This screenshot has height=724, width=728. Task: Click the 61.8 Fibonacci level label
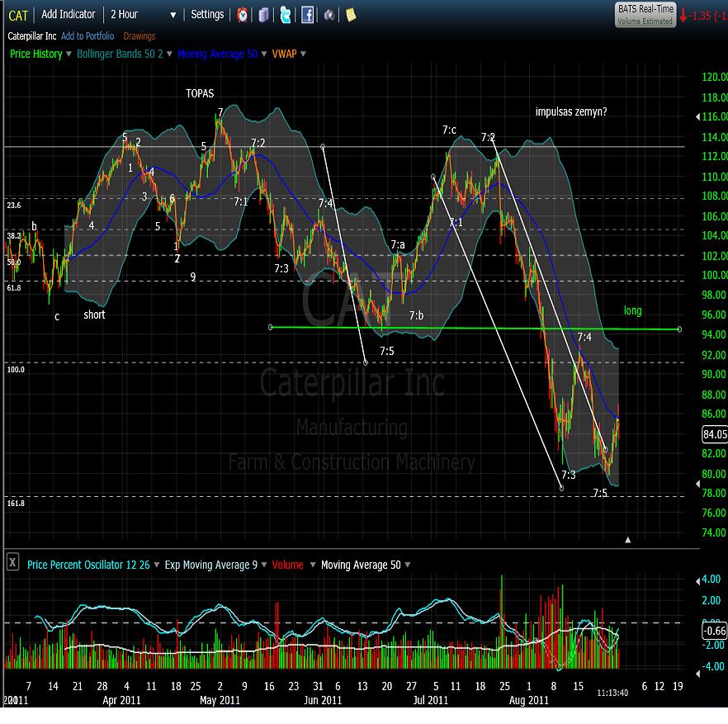(14, 287)
